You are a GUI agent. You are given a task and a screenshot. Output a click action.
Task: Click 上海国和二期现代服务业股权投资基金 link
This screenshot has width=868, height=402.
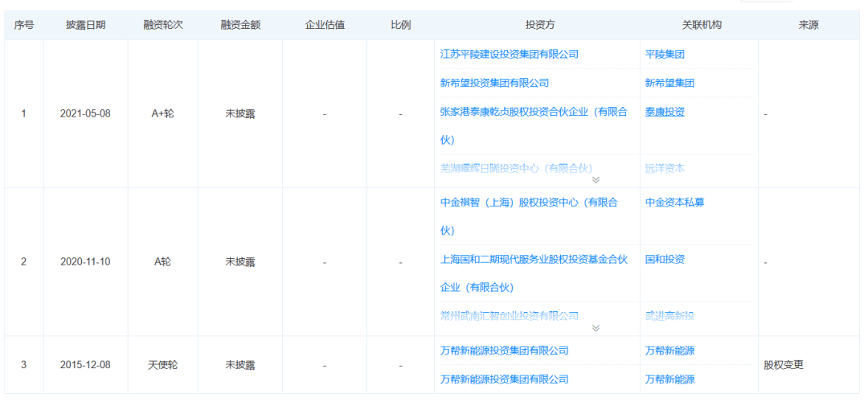(x=533, y=260)
